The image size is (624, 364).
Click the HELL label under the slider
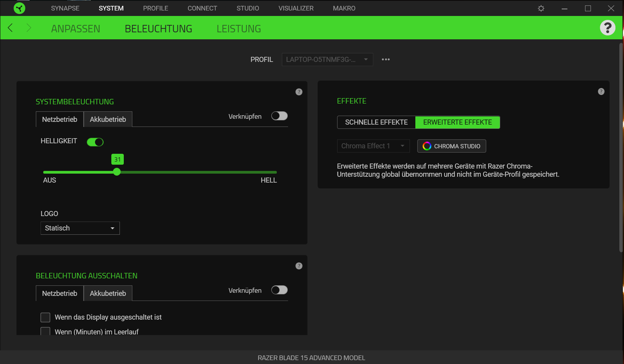point(269,180)
